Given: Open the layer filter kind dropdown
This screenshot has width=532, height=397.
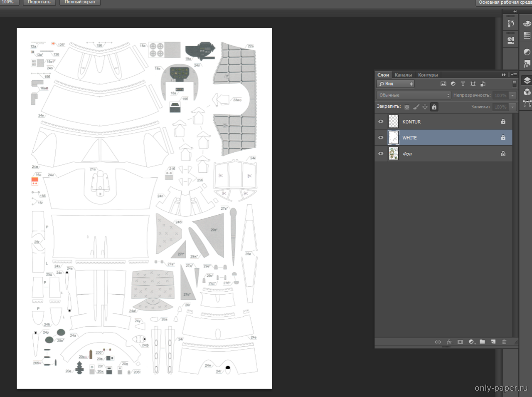Looking at the screenshot, I should coord(395,84).
